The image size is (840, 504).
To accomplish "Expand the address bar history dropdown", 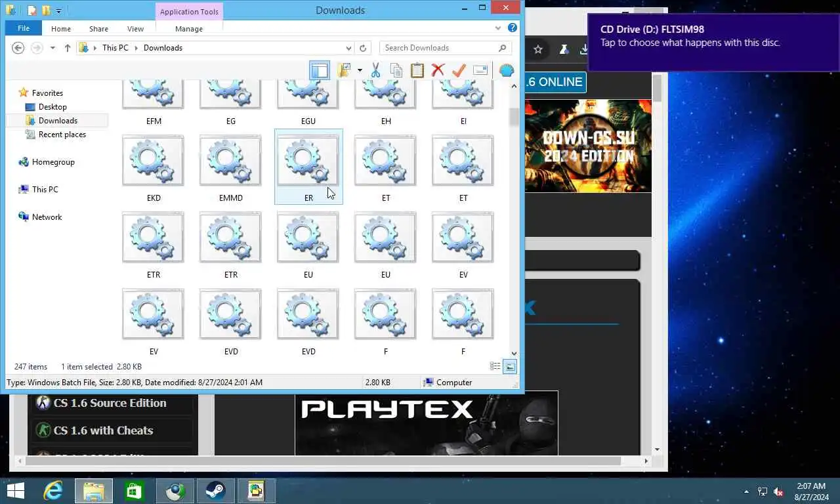I will click(x=348, y=48).
